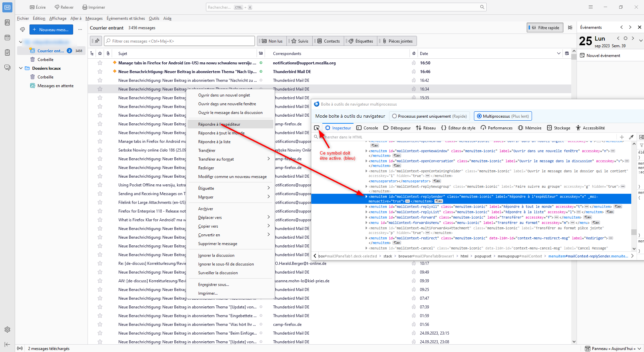Toggle keep filters pin icon
644x352 pixels.
click(x=97, y=41)
